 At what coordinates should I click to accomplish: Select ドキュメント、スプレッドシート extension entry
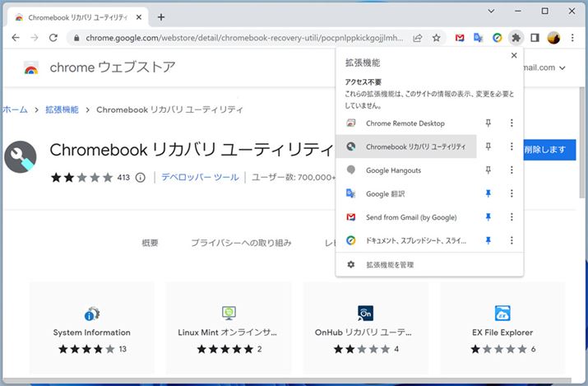coord(406,240)
